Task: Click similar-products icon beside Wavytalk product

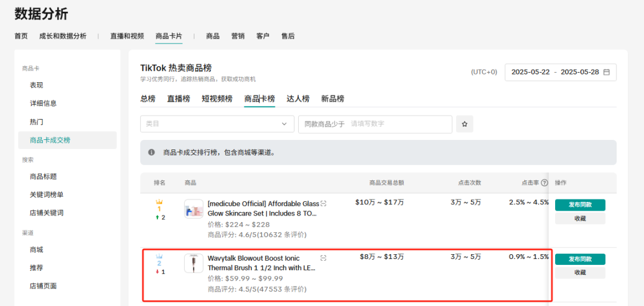Action: coord(324,258)
